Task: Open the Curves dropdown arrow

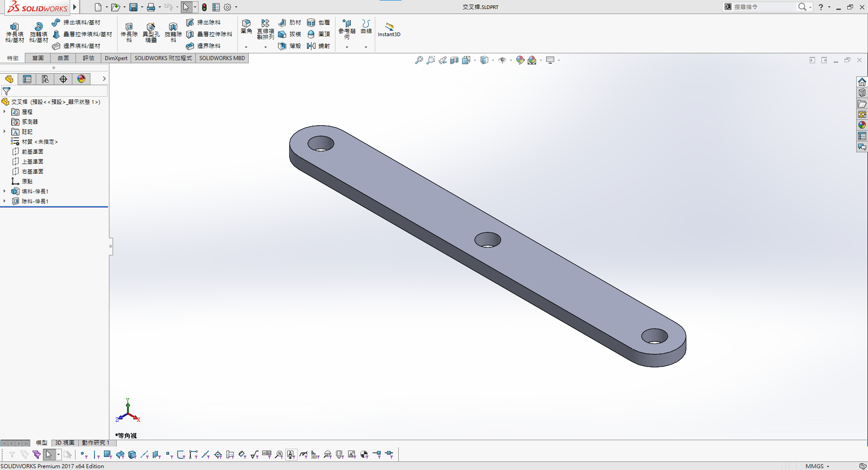Action: click(366, 47)
